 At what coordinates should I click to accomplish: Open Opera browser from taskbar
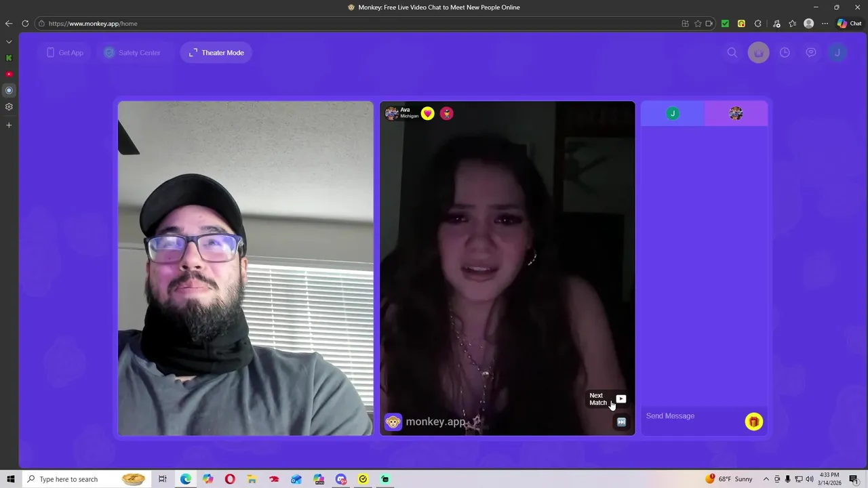230,479
